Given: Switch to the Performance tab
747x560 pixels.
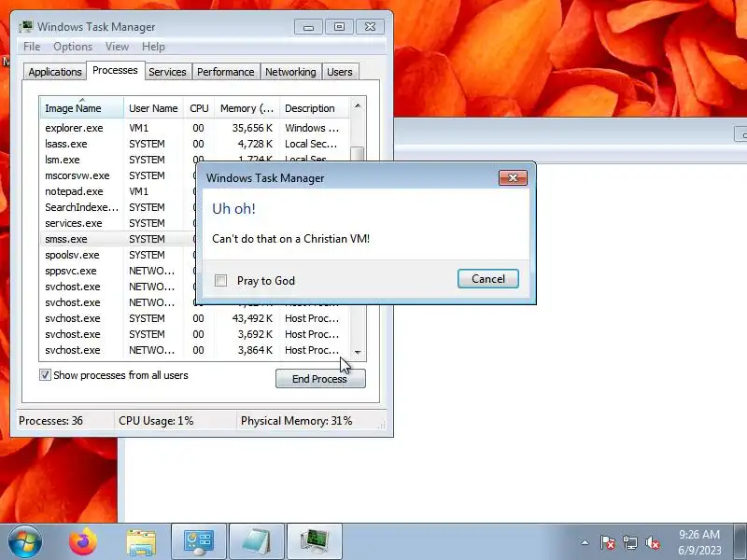Looking at the screenshot, I should pyautogui.click(x=226, y=72).
